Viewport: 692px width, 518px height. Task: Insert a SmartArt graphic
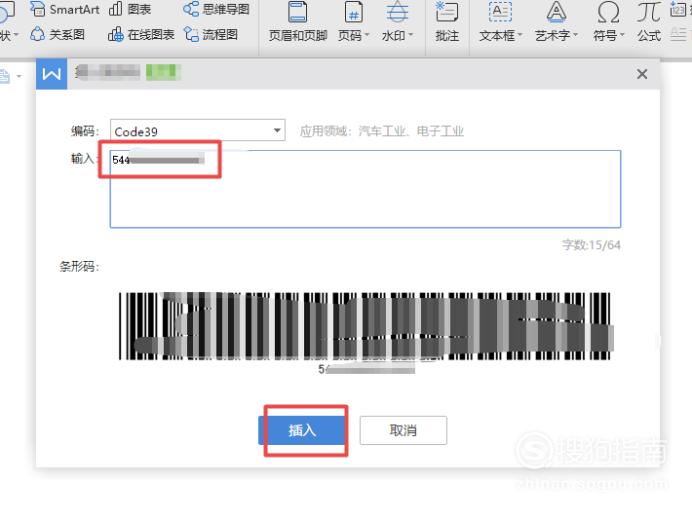click(65, 9)
